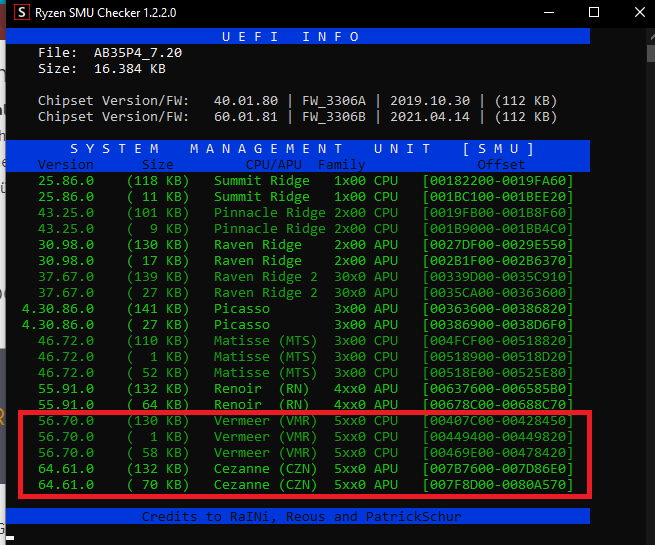Click chipset version 40.01.80
Image resolution: width=655 pixels, height=545 pixels.
(x=246, y=101)
